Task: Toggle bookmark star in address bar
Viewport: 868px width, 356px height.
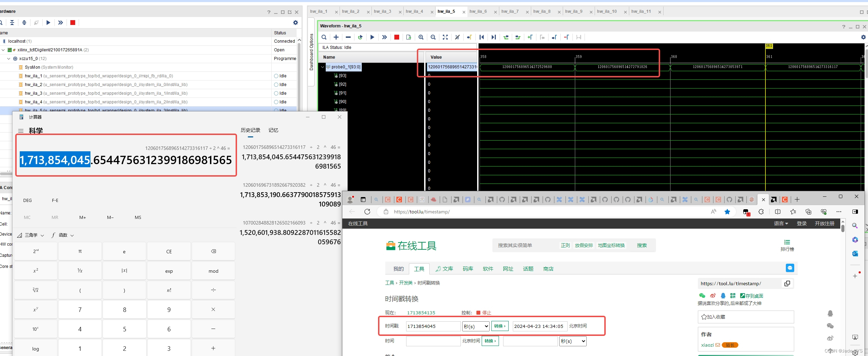Action: 727,212
